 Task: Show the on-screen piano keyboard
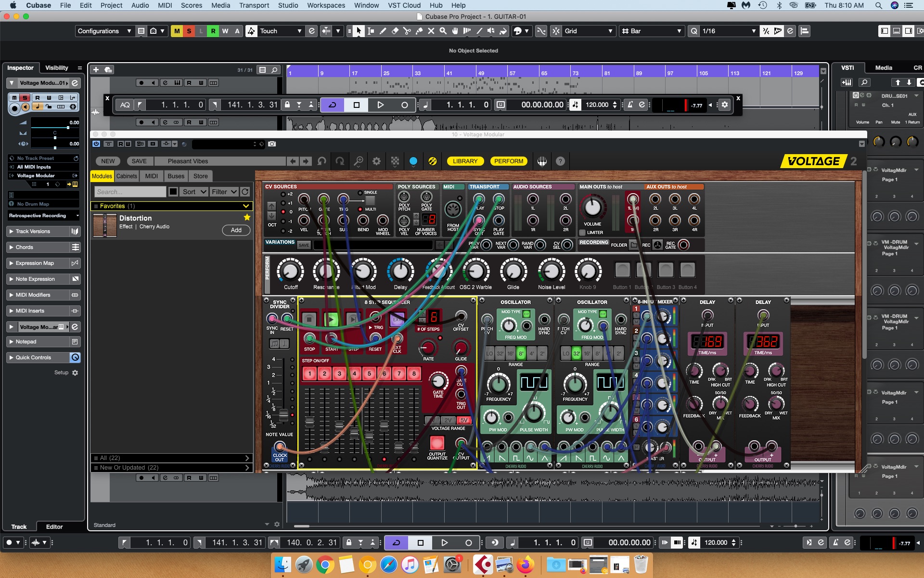coord(542,161)
